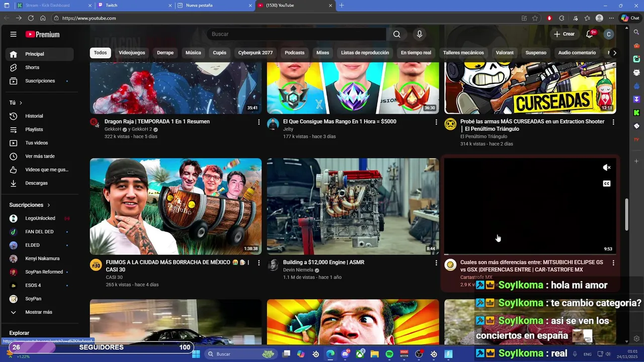This screenshot has height=362, width=644.
Task: Focus the Buscar search field
Action: point(296,34)
